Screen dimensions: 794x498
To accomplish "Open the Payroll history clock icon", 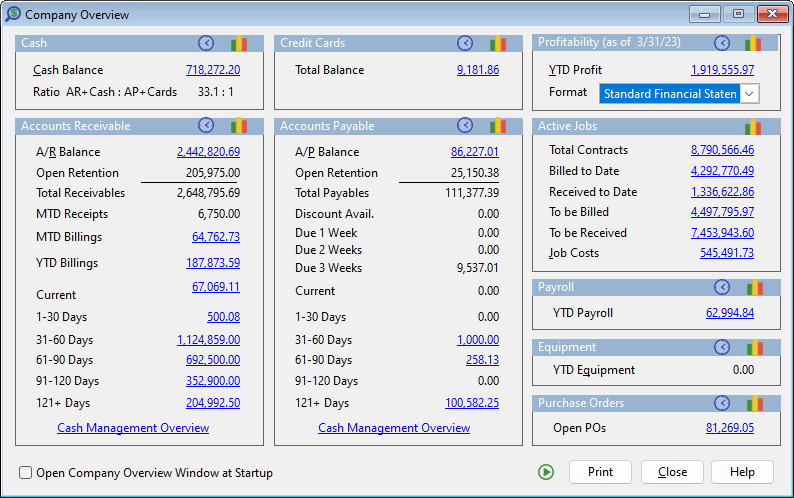I will tap(722, 287).
